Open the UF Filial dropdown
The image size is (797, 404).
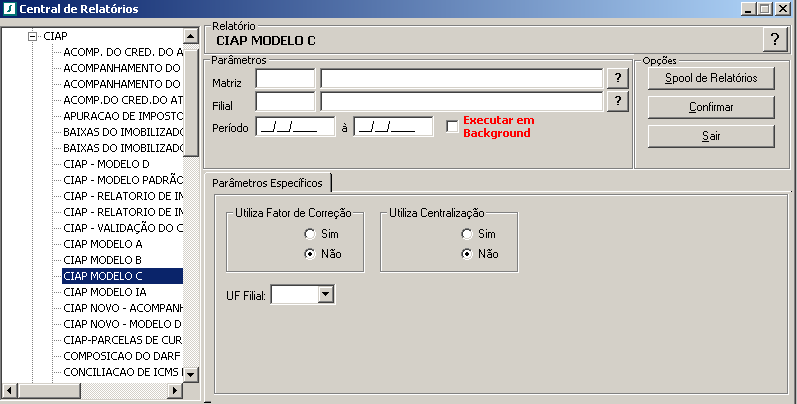[326, 294]
